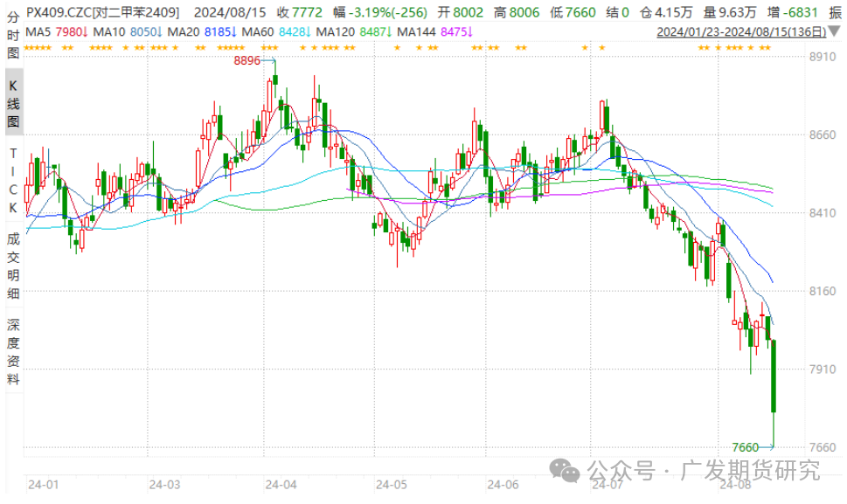The image size is (847, 504).
Task: Select the K线图 tab
Action: (x=13, y=104)
